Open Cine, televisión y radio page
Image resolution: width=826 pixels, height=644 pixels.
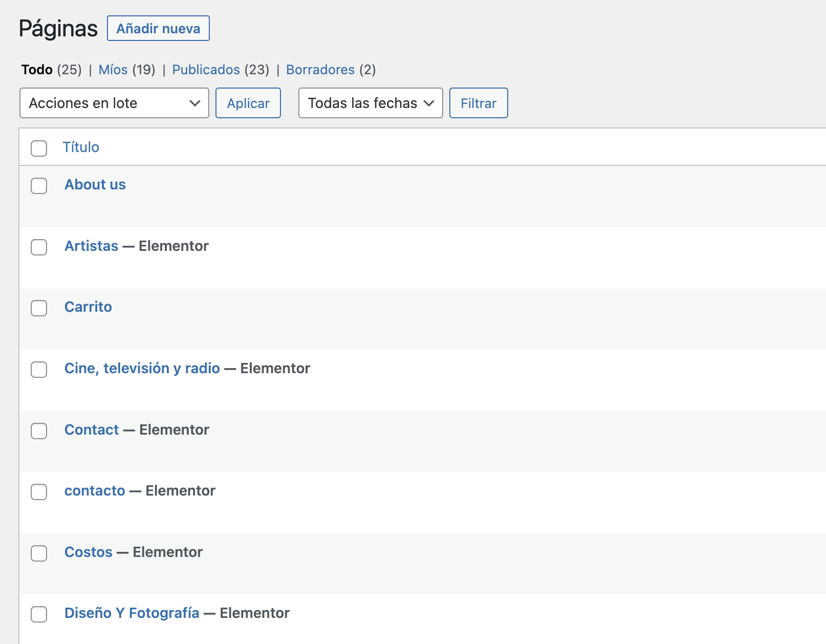click(x=142, y=369)
